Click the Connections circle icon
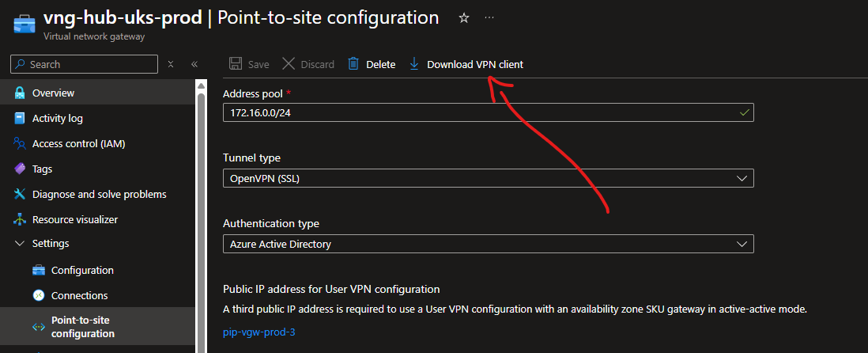This screenshot has height=353, width=868. pyautogui.click(x=39, y=295)
